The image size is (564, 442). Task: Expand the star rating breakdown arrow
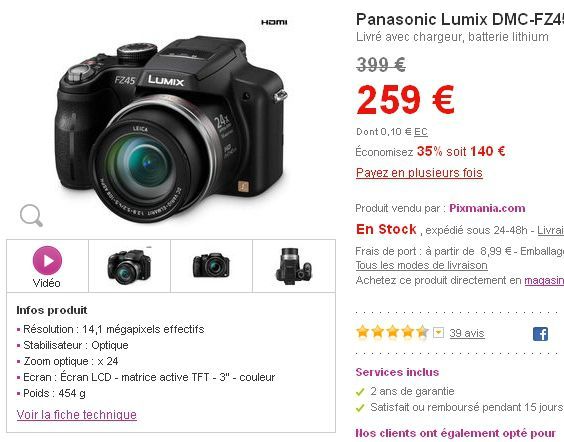pos(438,333)
